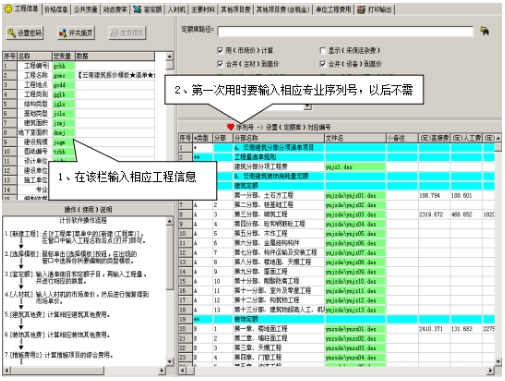This screenshot has height=381, width=505.
Task: Open the 其他项目费 tab
Action: [x=235, y=10]
